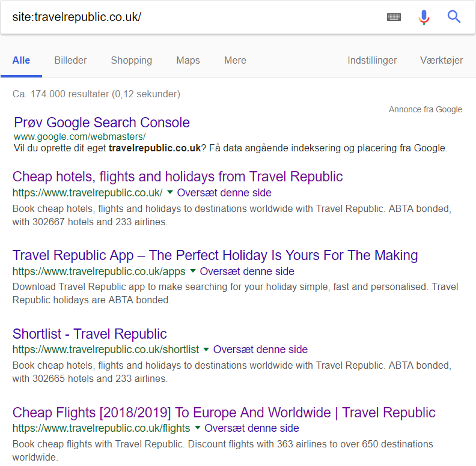Open the Travel Republic App result

pos(215,255)
